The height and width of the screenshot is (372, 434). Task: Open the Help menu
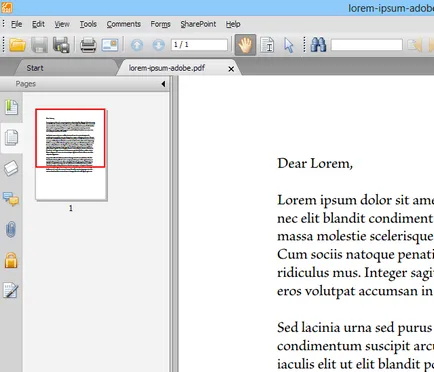pos(233,24)
